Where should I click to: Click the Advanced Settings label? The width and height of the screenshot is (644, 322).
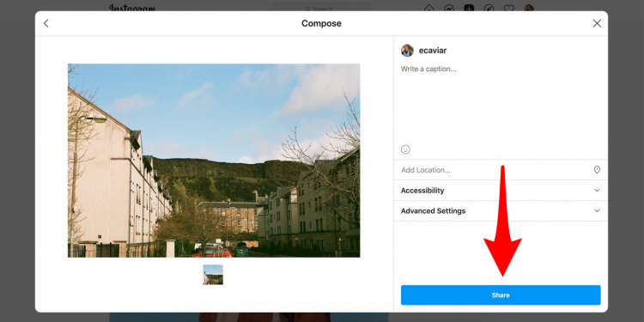pyautogui.click(x=433, y=211)
